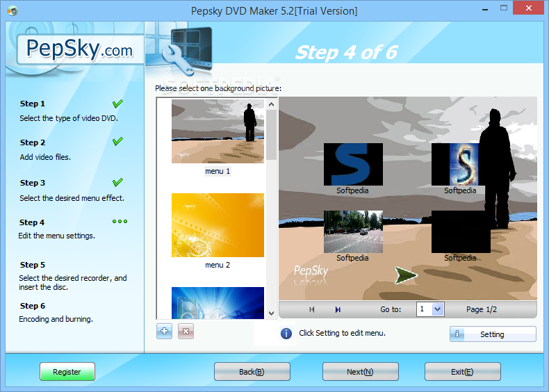549x392 pixels.
Task: Click the 'Add video files.' description
Action: pos(45,157)
